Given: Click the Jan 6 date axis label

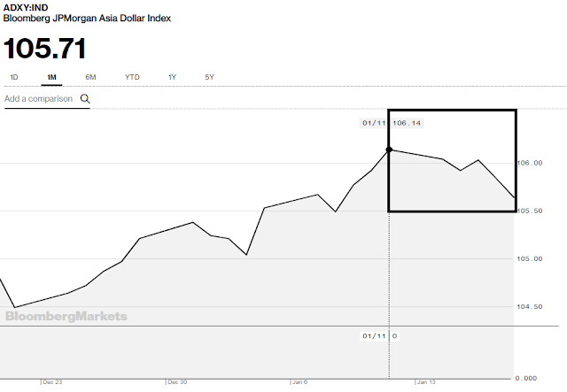Looking at the screenshot, I should click(301, 382).
